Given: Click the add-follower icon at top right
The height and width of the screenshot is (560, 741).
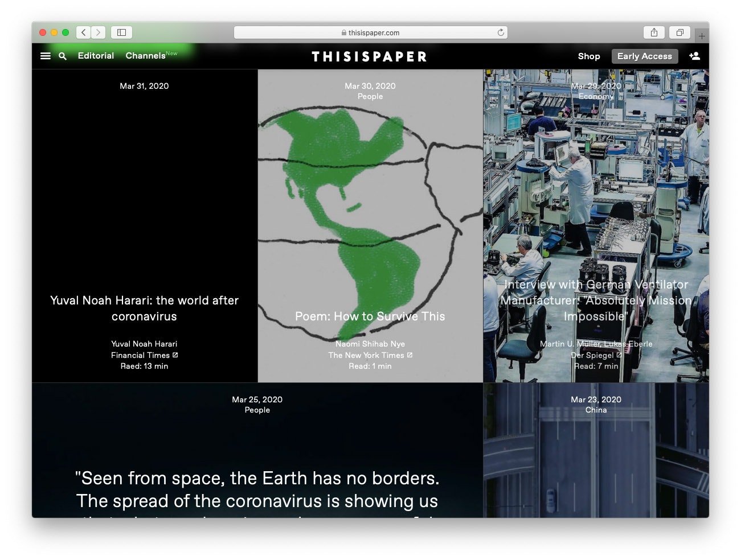Looking at the screenshot, I should [x=695, y=56].
